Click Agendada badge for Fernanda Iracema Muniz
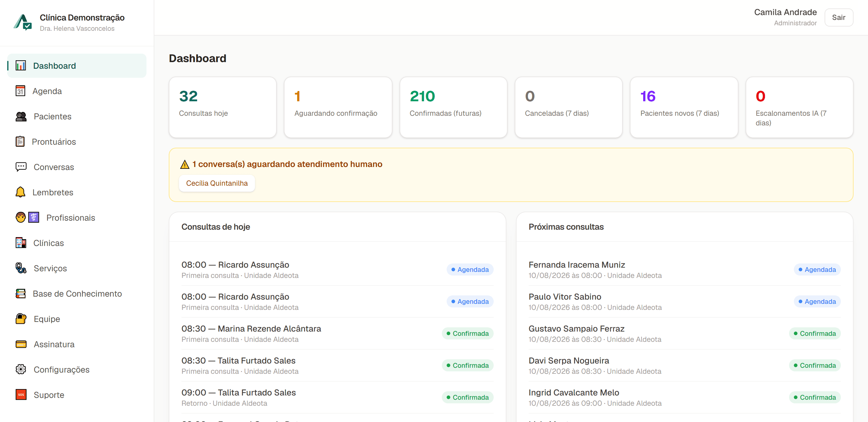Image resolution: width=868 pixels, height=422 pixels. (817, 269)
